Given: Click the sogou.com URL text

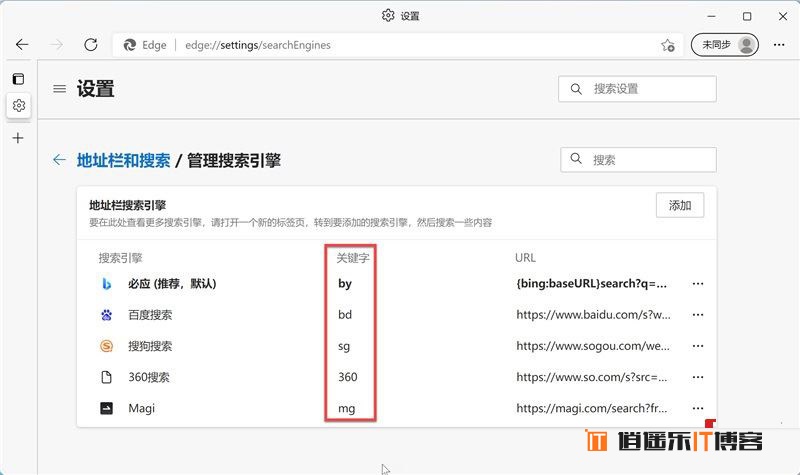Looking at the screenshot, I should pyautogui.click(x=593, y=346).
